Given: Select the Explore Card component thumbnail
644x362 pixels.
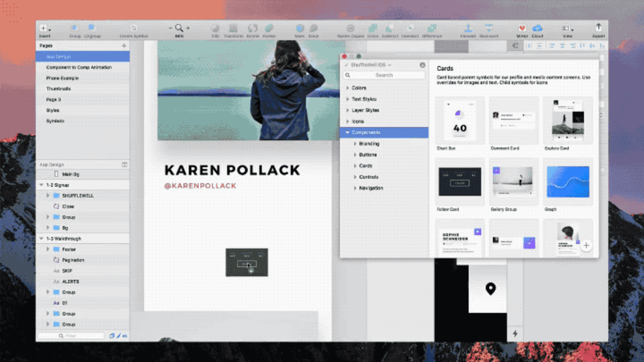Looking at the screenshot, I should (568, 119).
